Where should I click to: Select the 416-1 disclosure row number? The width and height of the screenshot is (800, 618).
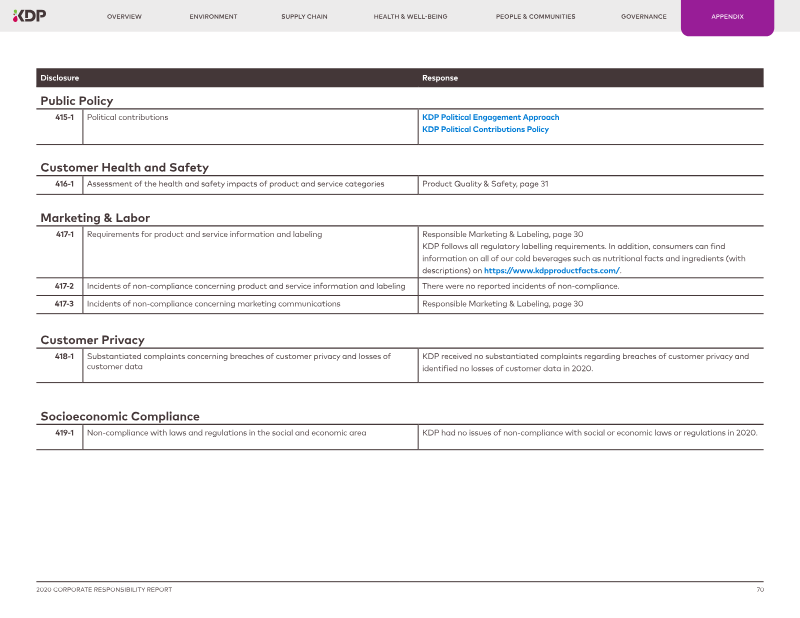(64, 184)
